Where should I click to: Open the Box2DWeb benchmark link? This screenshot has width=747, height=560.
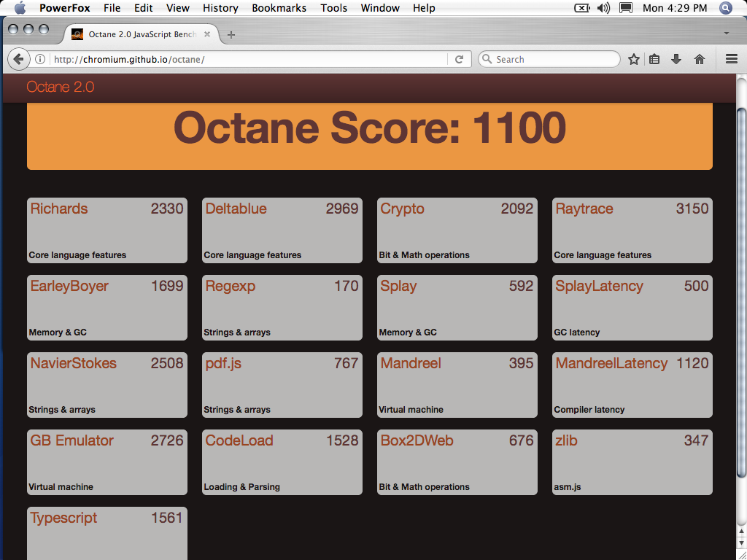pos(417,440)
